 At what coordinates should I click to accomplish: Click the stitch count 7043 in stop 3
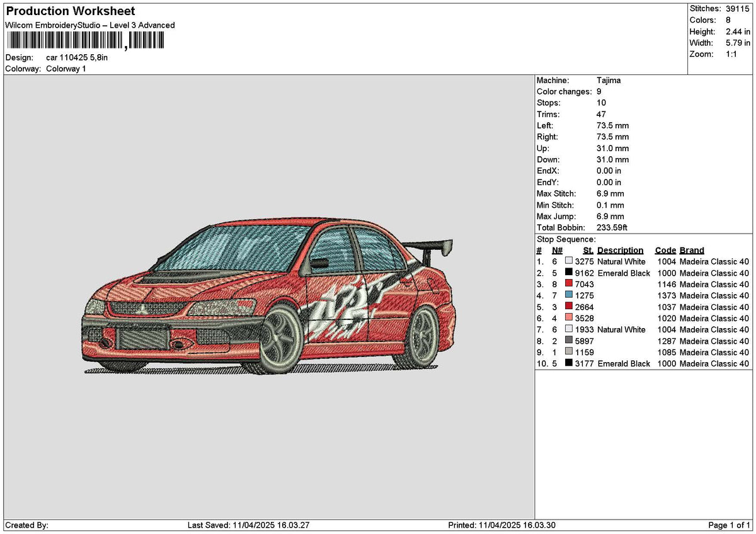coord(584,285)
